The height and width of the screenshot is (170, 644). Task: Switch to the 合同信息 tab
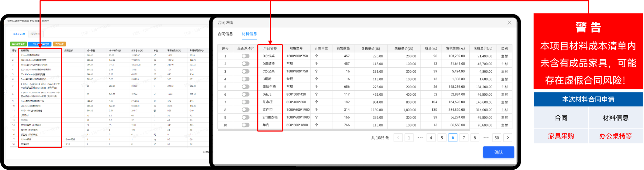point(225,34)
